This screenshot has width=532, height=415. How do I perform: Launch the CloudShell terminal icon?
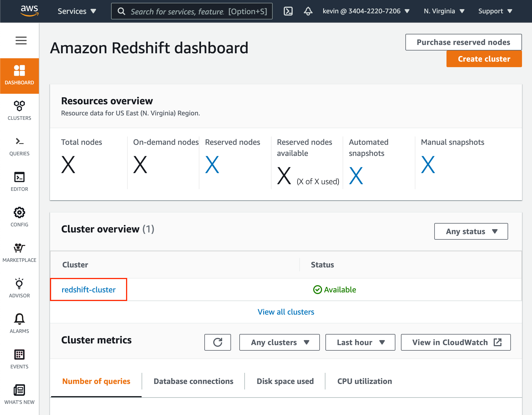[288, 11]
